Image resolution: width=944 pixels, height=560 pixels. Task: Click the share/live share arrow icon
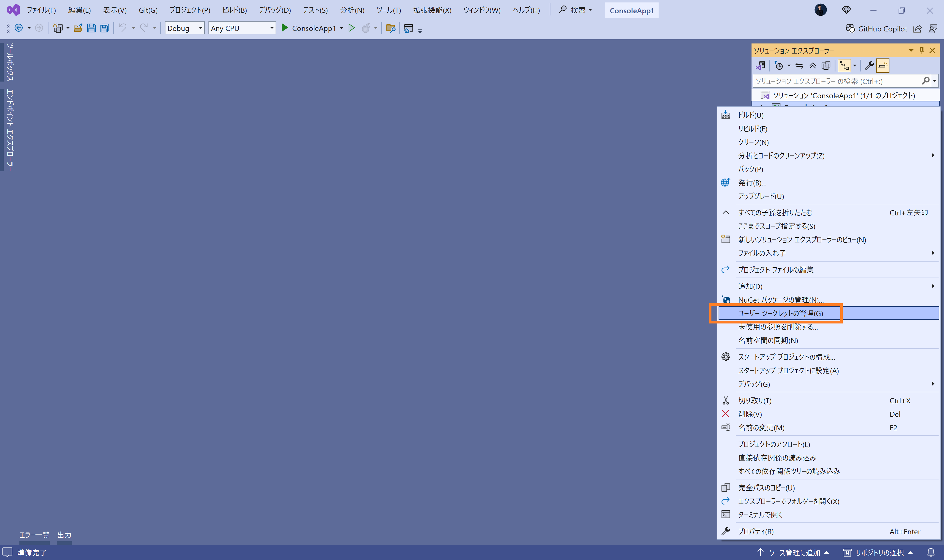[x=917, y=28]
